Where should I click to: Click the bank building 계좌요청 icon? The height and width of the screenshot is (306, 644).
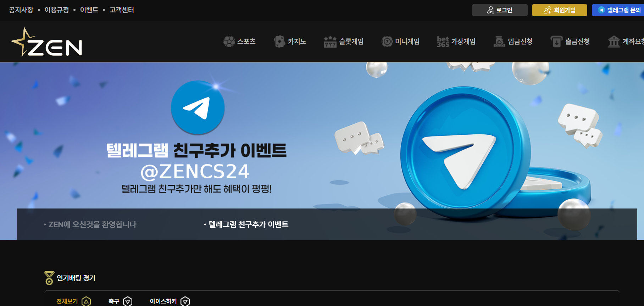tap(614, 41)
